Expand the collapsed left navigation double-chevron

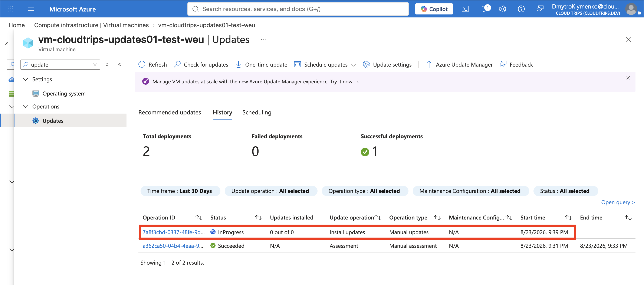tap(7, 43)
